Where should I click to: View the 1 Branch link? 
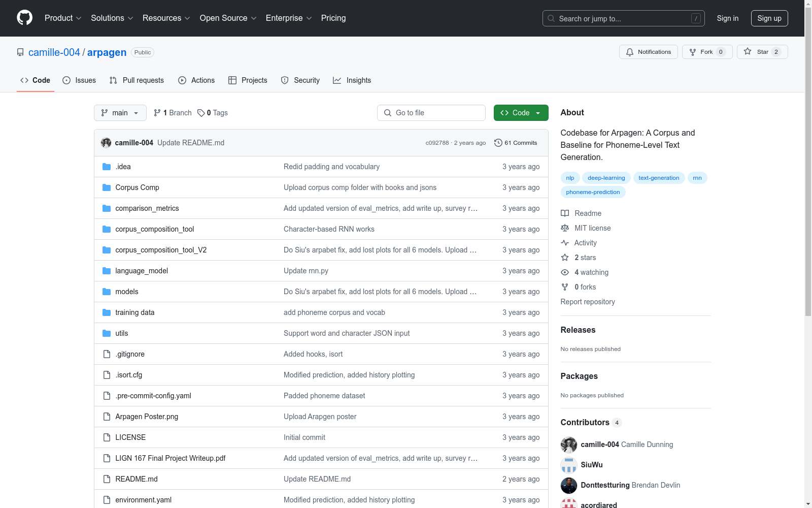(x=173, y=113)
